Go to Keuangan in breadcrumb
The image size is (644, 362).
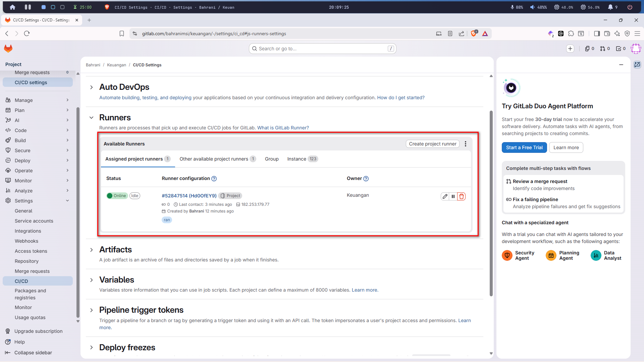point(116,65)
